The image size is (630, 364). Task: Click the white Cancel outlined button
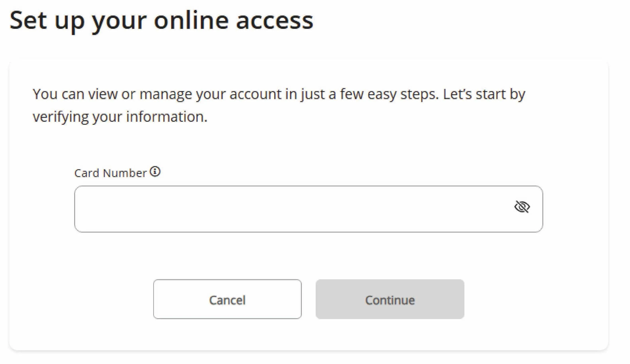point(227,299)
